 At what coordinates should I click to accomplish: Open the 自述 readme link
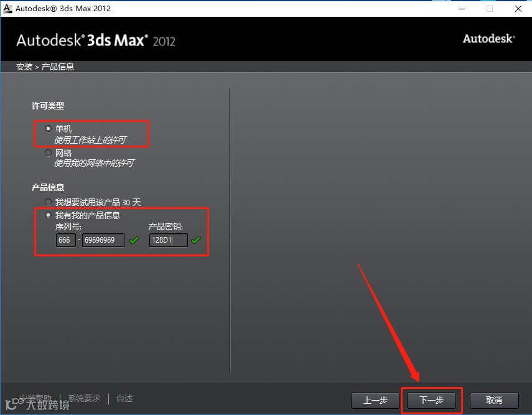[x=124, y=398]
